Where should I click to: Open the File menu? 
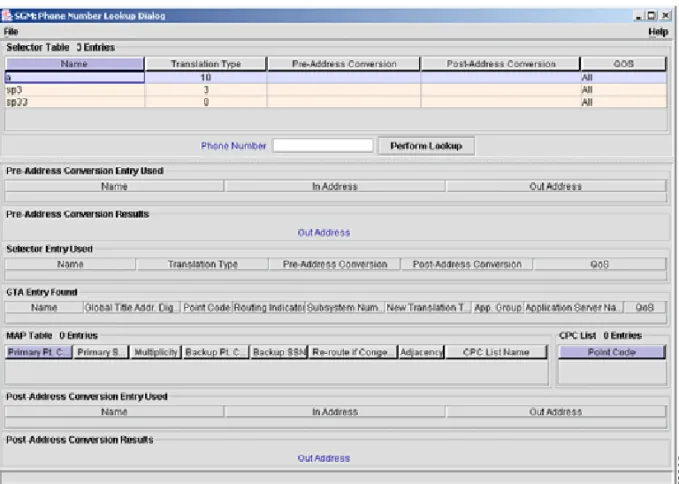pyautogui.click(x=11, y=32)
